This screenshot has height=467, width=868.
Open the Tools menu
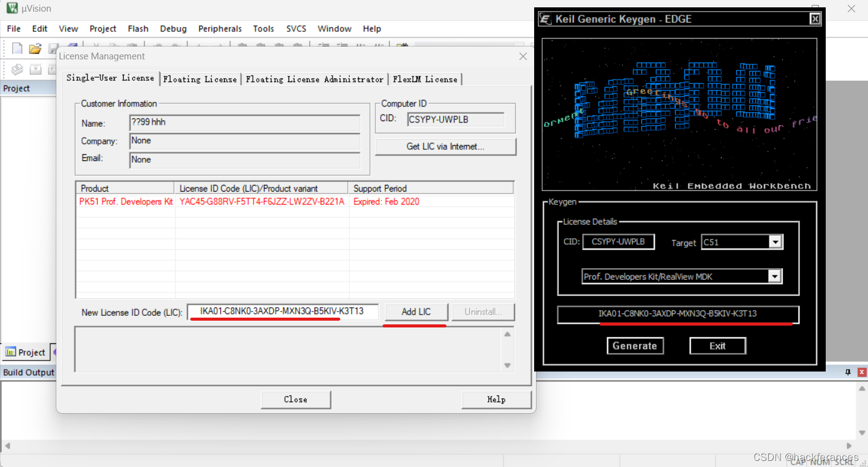click(x=263, y=29)
